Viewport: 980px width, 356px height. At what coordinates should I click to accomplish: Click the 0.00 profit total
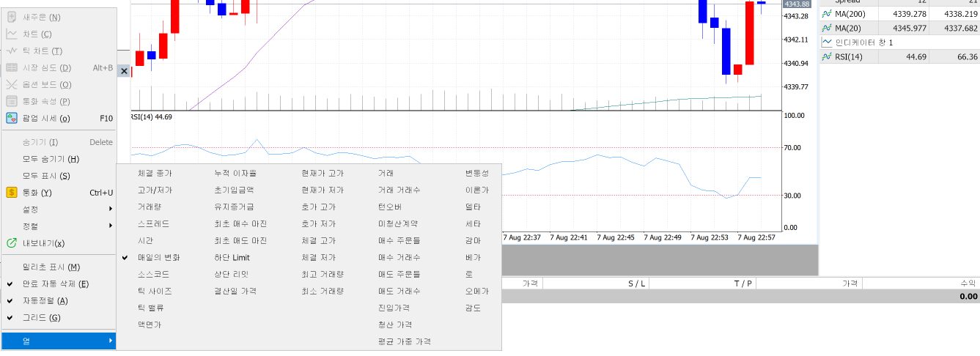pos(968,297)
